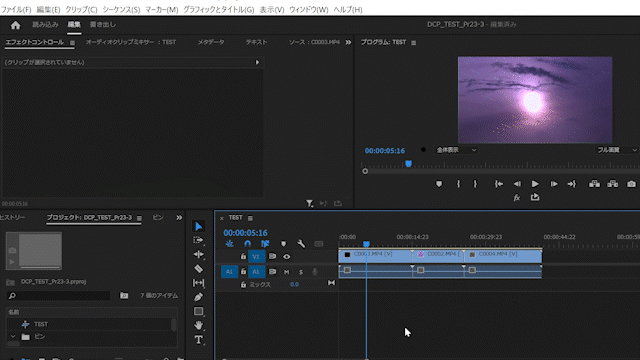
Task: Open メタデータ panel tab
Action: (x=211, y=42)
